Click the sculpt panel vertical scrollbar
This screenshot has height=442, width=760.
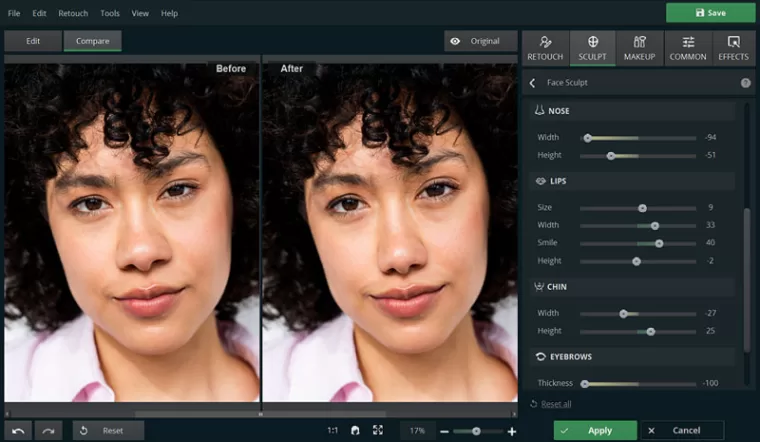point(747,279)
